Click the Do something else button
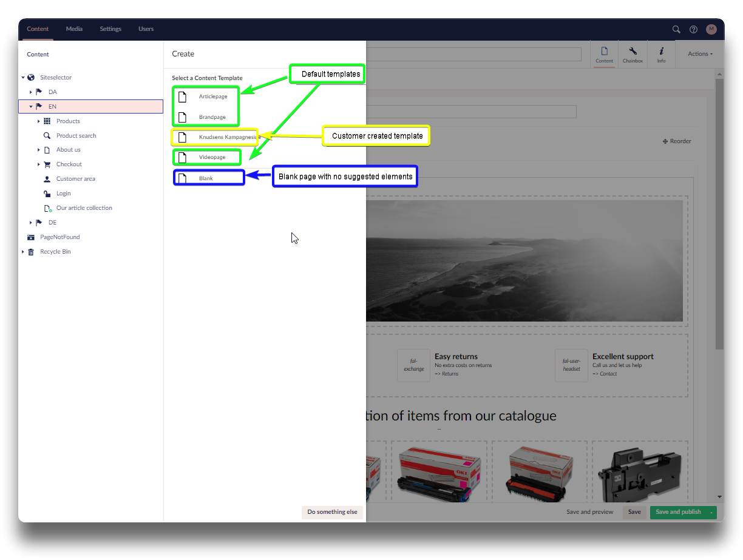Screen dimensions: 743x560 [332, 512]
